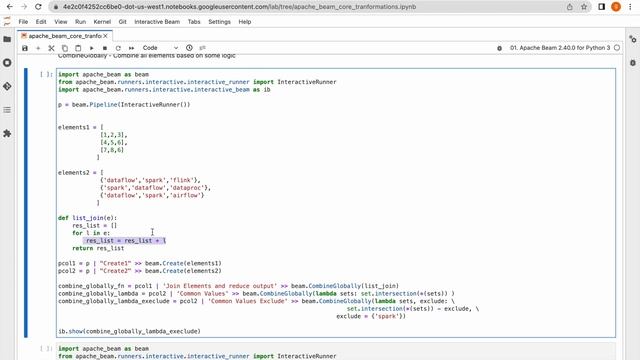This screenshot has height=360, width=640.
Task: Click the blue collapser bar of the active cell
Action: pyautogui.click(x=26, y=203)
